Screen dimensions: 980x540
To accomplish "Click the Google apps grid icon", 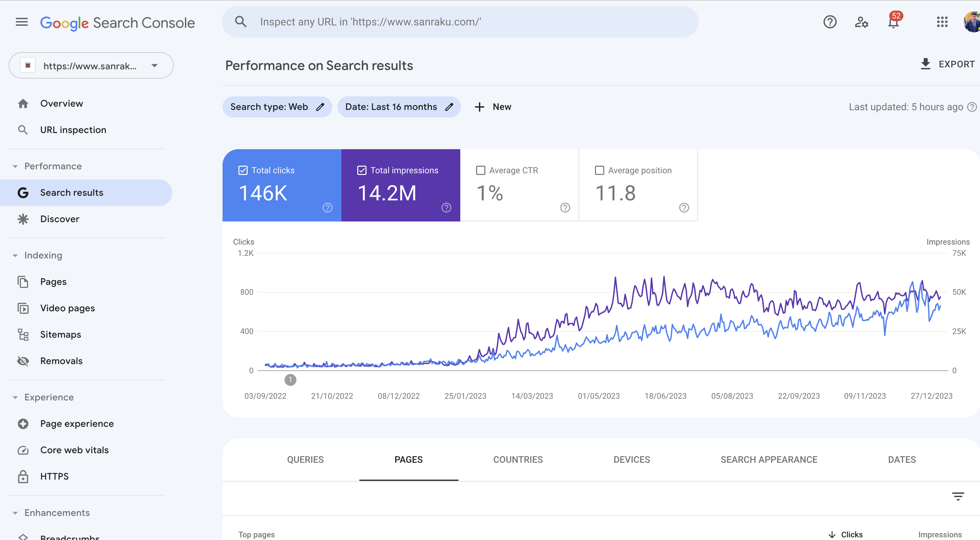I will pyautogui.click(x=942, y=21).
